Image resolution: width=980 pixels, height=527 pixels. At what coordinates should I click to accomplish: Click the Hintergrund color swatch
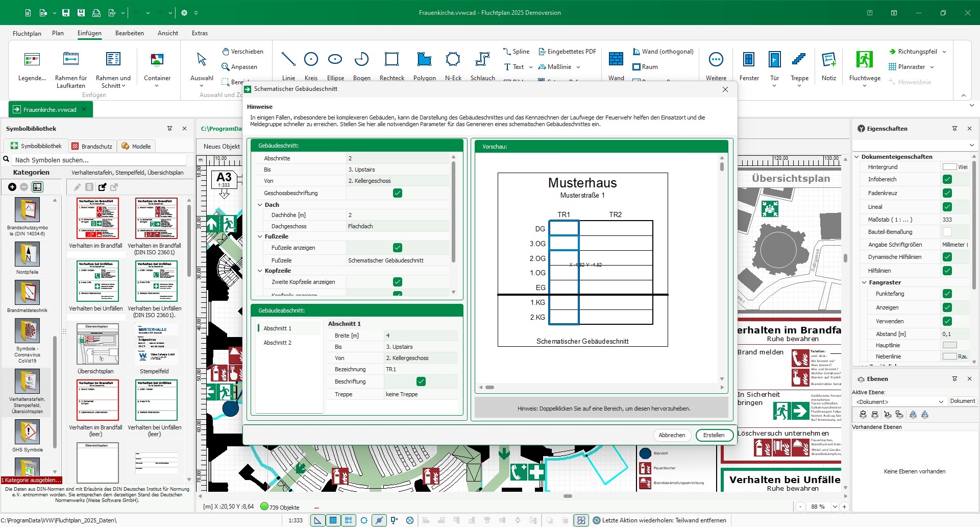949,167
